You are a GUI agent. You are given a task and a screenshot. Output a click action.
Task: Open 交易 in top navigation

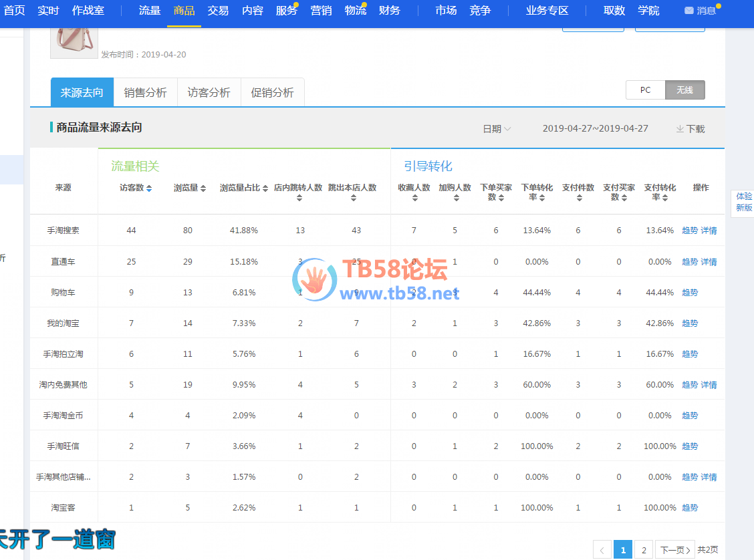tap(218, 11)
